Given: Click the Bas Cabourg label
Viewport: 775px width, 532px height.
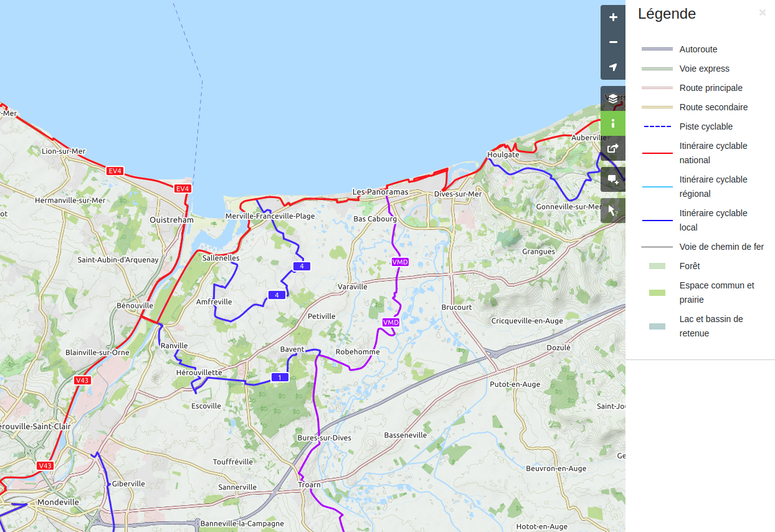Looking at the screenshot, I should [375, 219].
